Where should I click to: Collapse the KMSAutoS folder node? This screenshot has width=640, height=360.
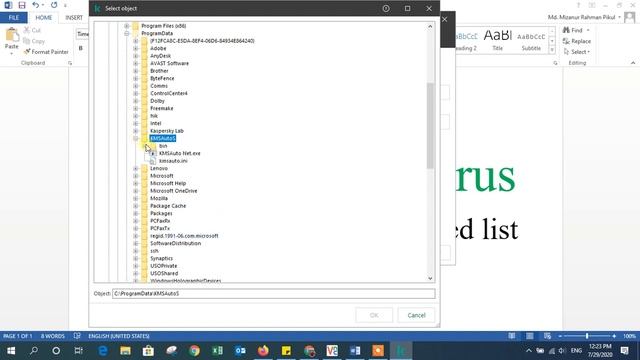click(x=136, y=138)
